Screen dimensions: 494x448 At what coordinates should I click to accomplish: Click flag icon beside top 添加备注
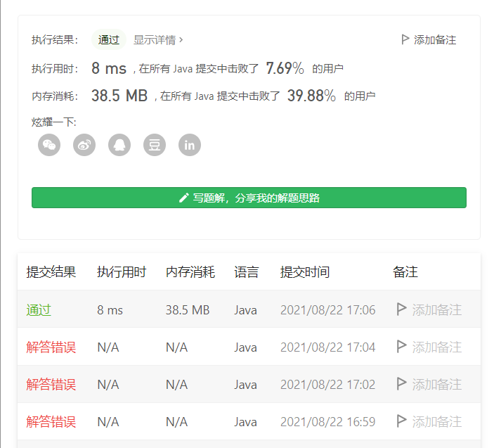click(x=405, y=39)
